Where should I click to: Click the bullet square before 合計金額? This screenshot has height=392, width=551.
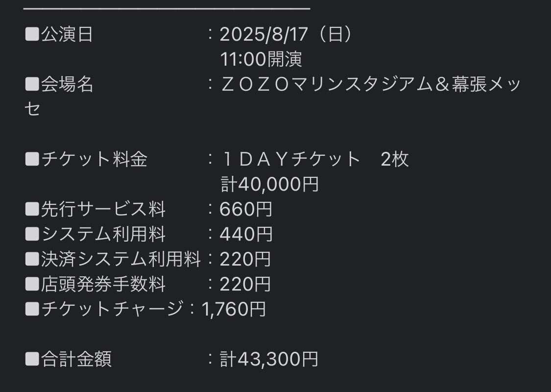(32, 359)
